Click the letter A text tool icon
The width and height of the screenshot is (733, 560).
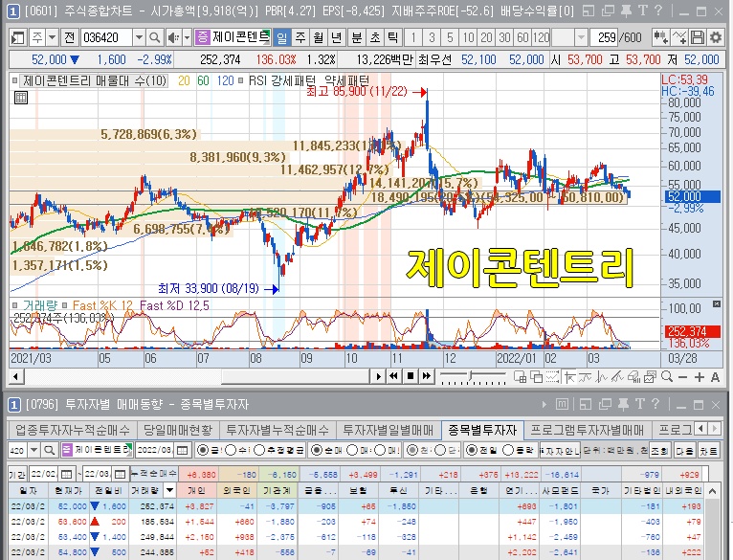pyautogui.click(x=715, y=377)
